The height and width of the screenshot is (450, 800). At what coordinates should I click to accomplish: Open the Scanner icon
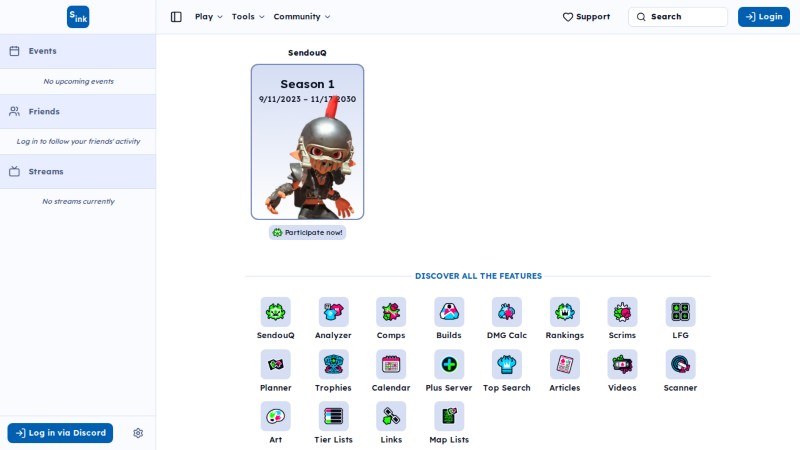pyautogui.click(x=680, y=364)
